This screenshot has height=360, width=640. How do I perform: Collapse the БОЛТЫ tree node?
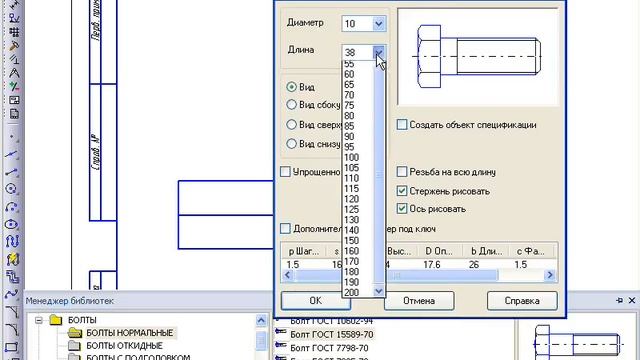pyautogui.click(x=39, y=320)
